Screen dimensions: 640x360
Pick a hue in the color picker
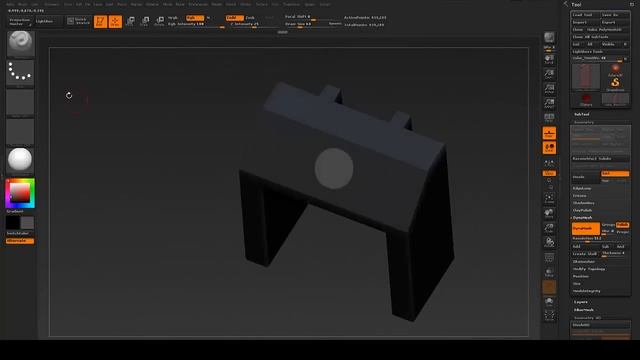(x=20, y=193)
